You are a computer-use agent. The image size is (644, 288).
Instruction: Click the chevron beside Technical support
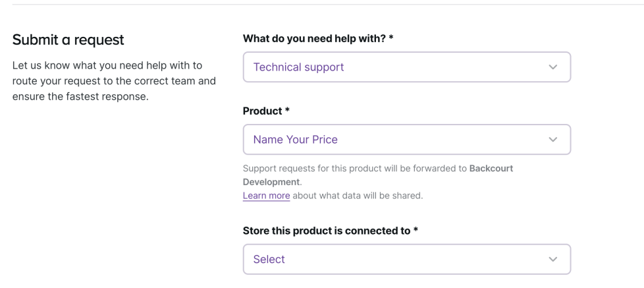click(552, 67)
